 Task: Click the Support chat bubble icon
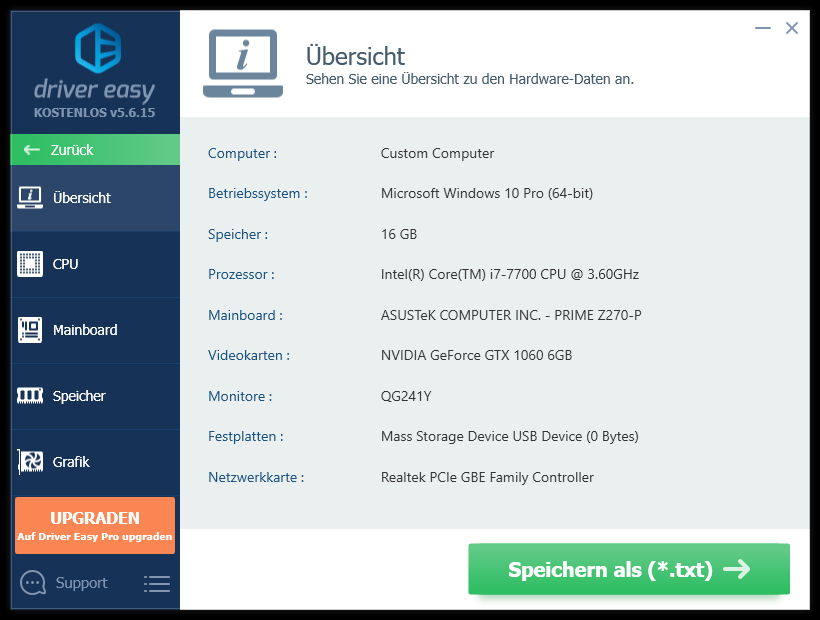pyautogui.click(x=33, y=582)
